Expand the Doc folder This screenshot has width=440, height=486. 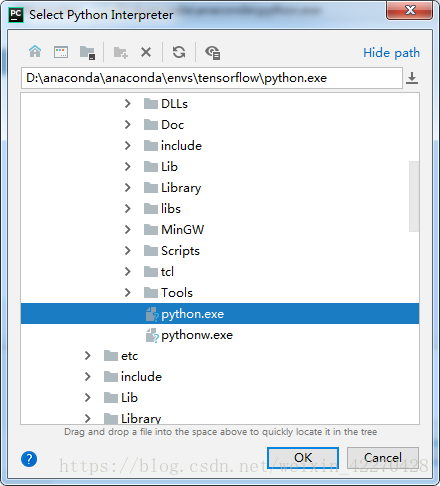(x=127, y=125)
